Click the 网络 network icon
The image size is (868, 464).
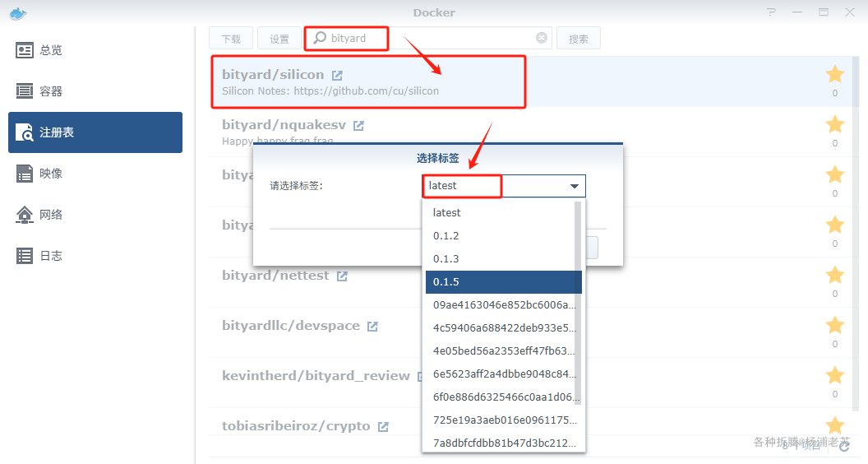coord(25,215)
